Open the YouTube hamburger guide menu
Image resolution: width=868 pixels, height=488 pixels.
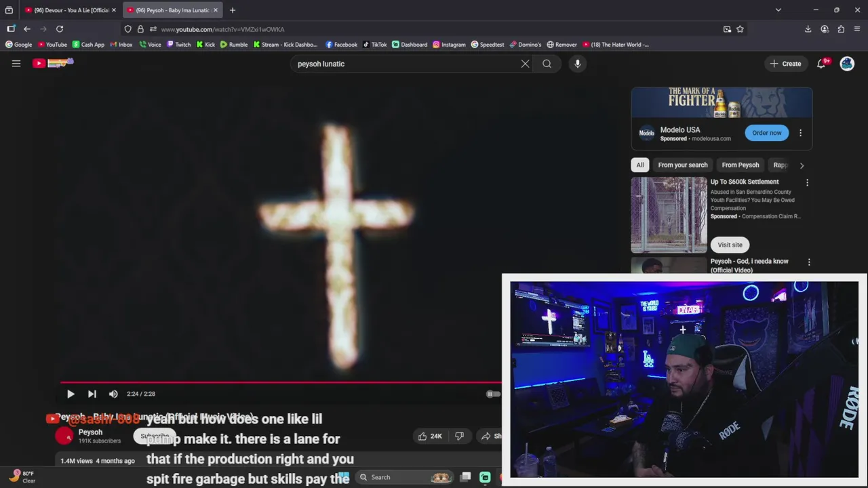tap(16, 64)
